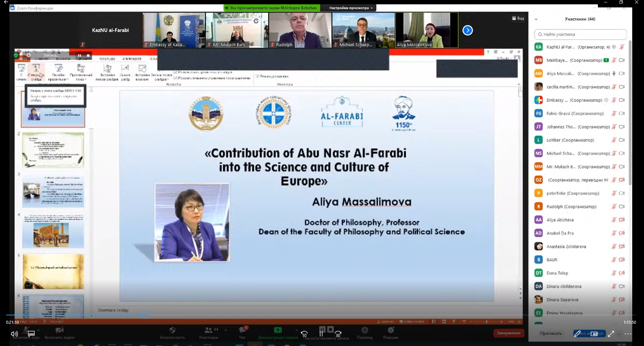Viewport: 644px width, 346px height.
Task: Toggle the 'Использовать время показа слайдов' checkbox
Action: pyautogui.click(x=175, y=72)
